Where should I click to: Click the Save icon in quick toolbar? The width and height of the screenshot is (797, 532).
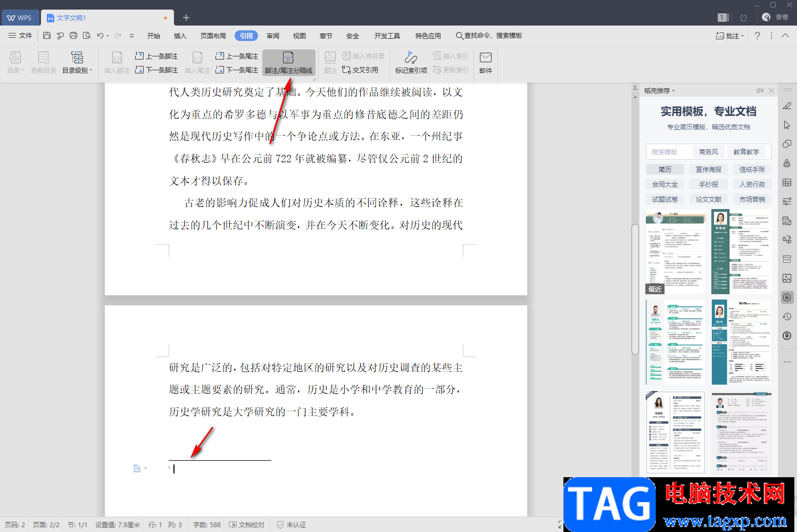click(47, 36)
